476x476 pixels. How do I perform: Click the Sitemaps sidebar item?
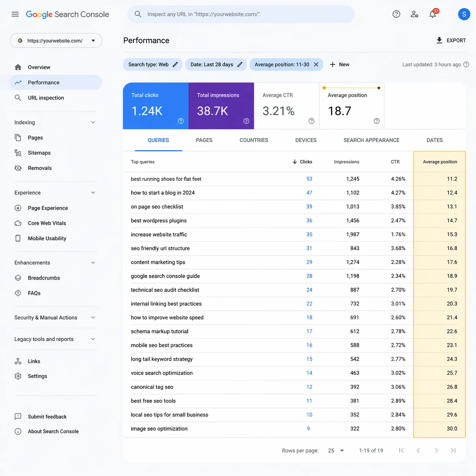coord(39,153)
